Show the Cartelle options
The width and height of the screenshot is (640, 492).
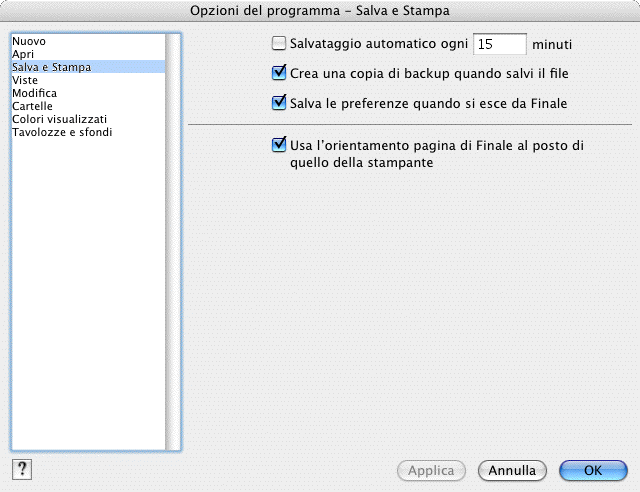point(32,106)
